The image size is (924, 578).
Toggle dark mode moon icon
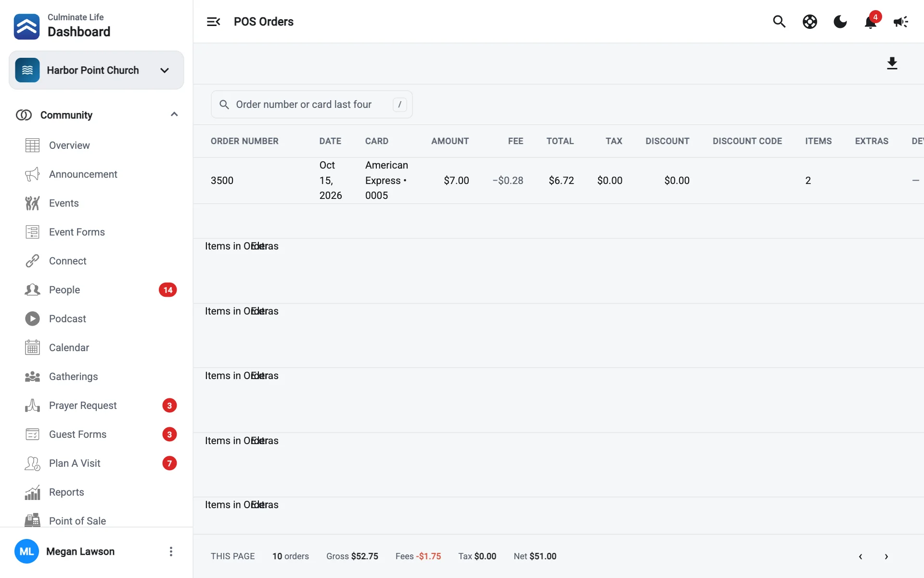pos(840,22)
